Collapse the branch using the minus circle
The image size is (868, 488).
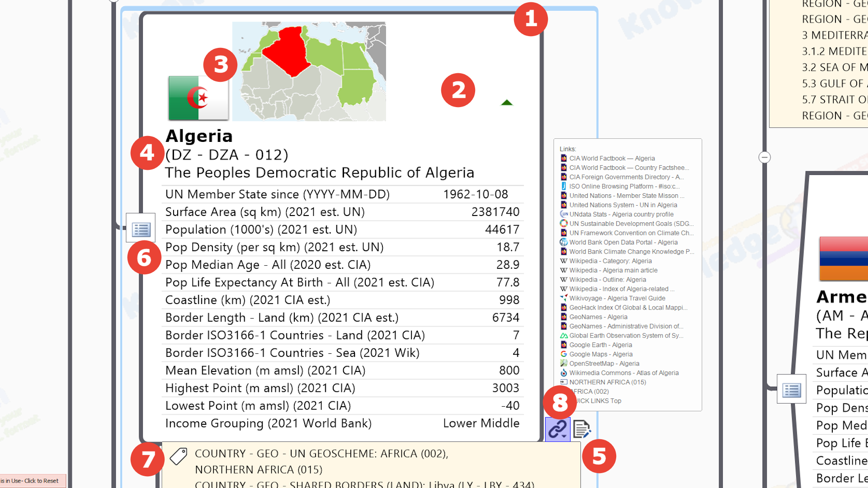pyautogui.click(x=764, y=157)
